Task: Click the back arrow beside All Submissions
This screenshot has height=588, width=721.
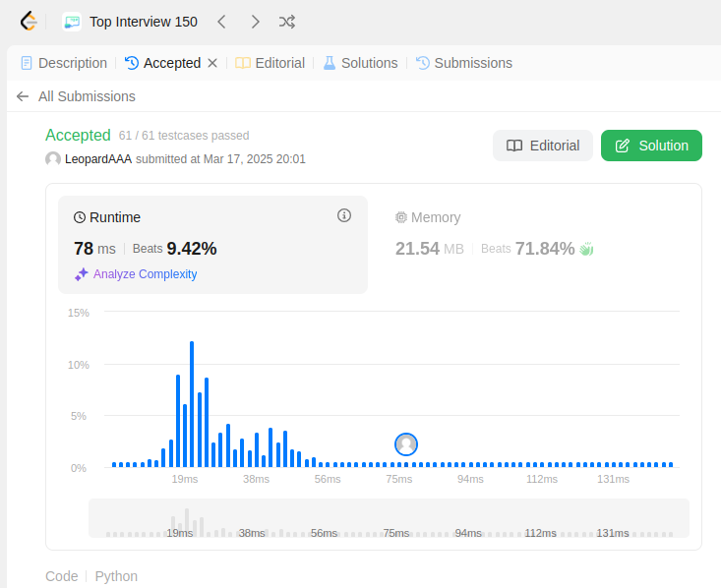Action: tap(23, 96)
